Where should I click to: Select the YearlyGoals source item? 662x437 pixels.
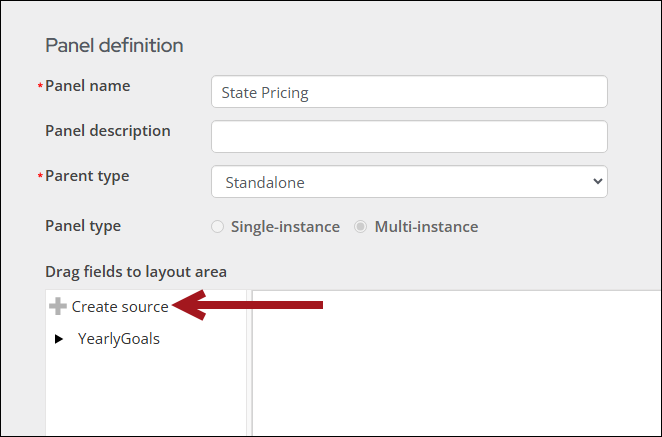(x=119, y=339)
